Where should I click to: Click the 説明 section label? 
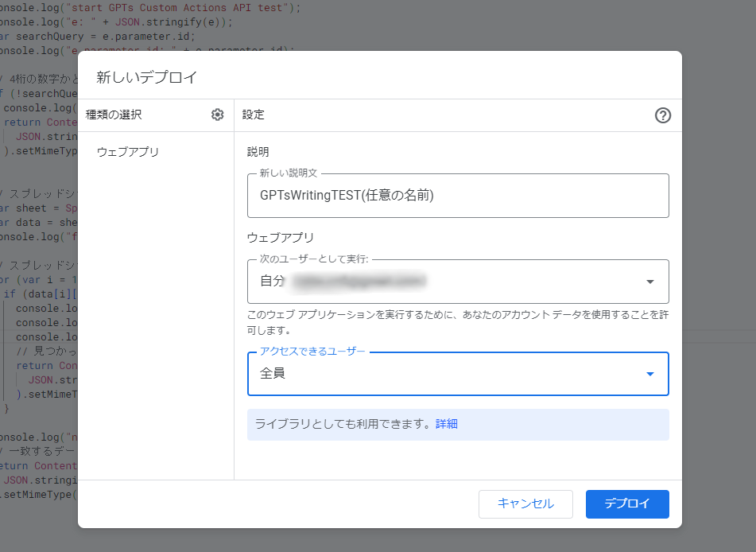[x=258, y=152]
